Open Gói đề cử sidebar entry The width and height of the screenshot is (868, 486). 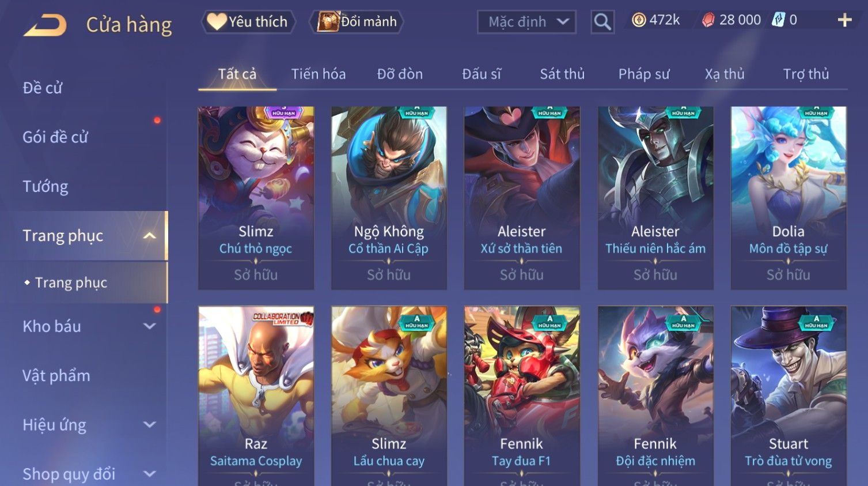(55, 137)
